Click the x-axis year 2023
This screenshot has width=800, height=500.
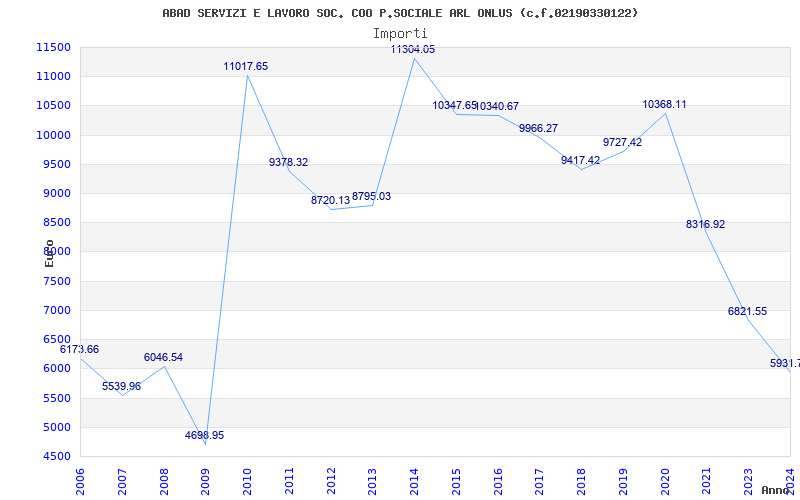[748, 481]
